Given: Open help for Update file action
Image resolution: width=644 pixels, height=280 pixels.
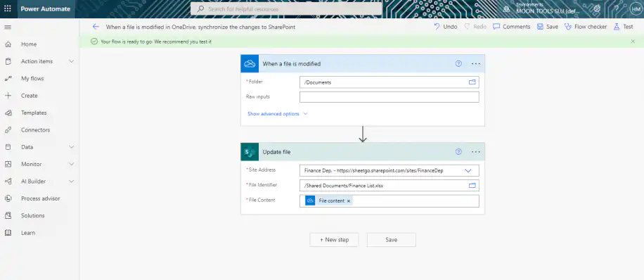Looking at the screenshot, I should point(459,152).
